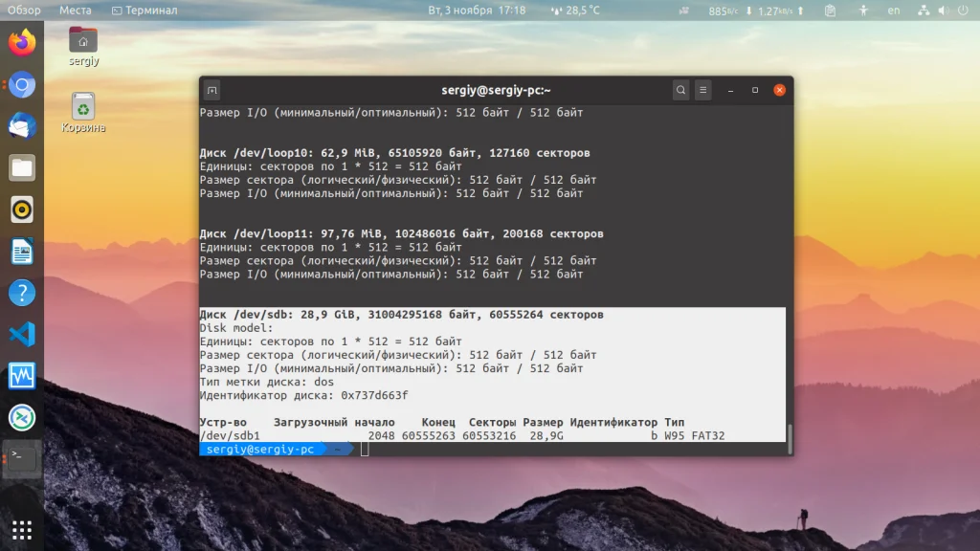The height and width of the screenshot is (551, 980).
Task: Click the 'Диск /dev/sdb: 28,9 GiB' line
Action: pyautogui.click(x=402, y=314)
